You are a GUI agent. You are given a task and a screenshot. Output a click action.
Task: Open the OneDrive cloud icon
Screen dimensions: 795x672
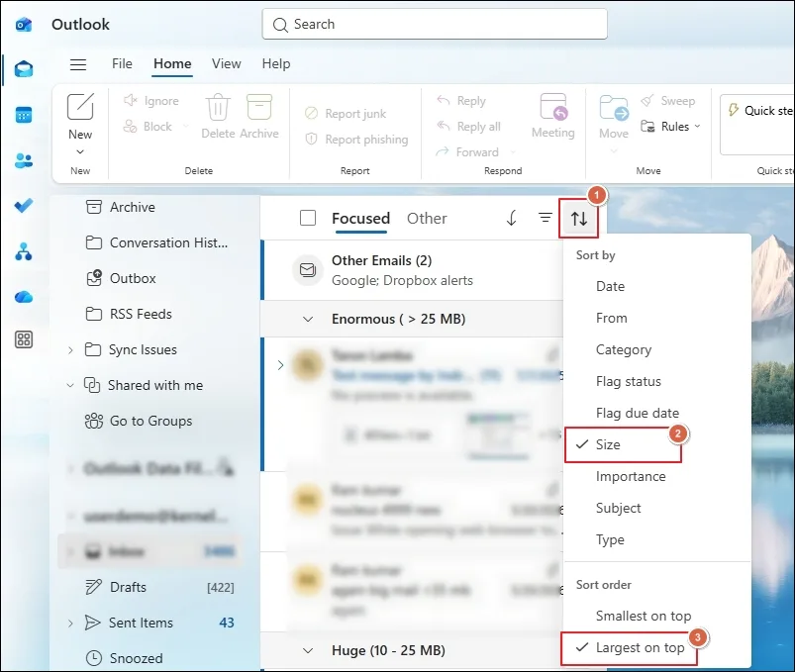coord(24,297)
